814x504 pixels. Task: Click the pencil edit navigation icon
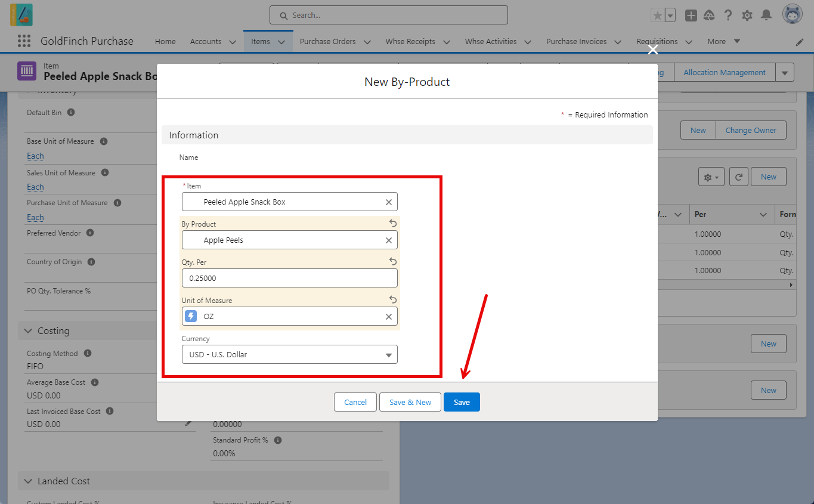tap(800, 42)
